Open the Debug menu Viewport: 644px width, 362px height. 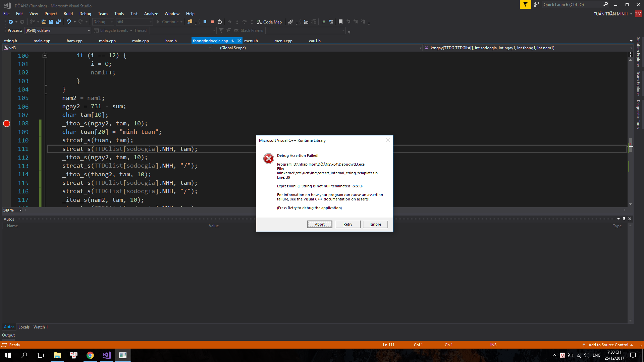[85, 14]
